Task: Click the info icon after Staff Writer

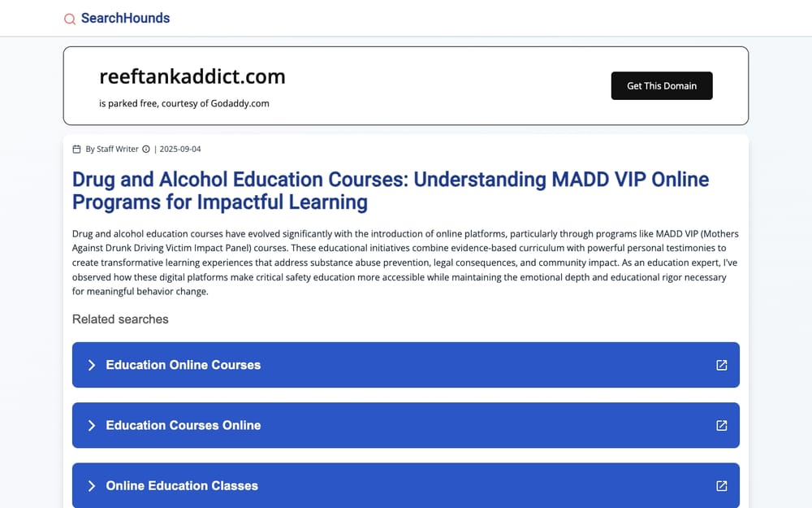Action: (x=146, y=150)
